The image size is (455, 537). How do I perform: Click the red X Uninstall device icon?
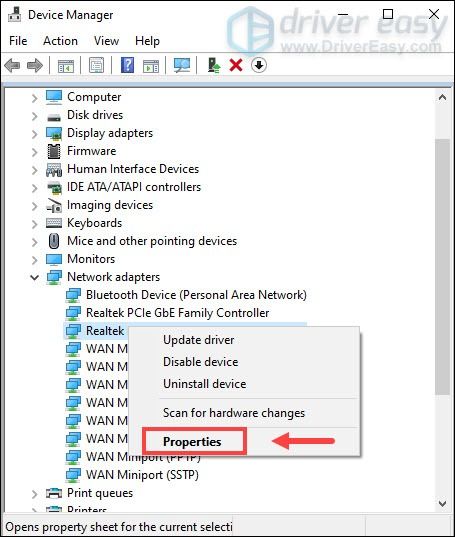point(236,65)
